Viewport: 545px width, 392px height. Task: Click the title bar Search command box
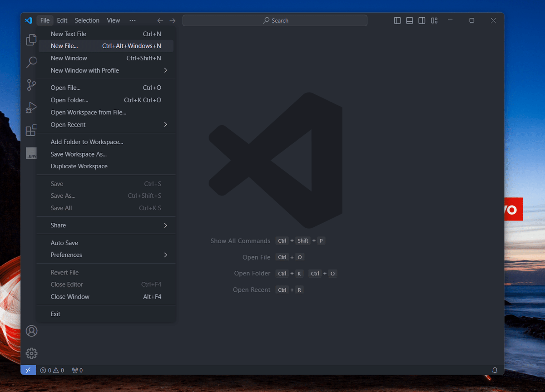click(275, 20)
